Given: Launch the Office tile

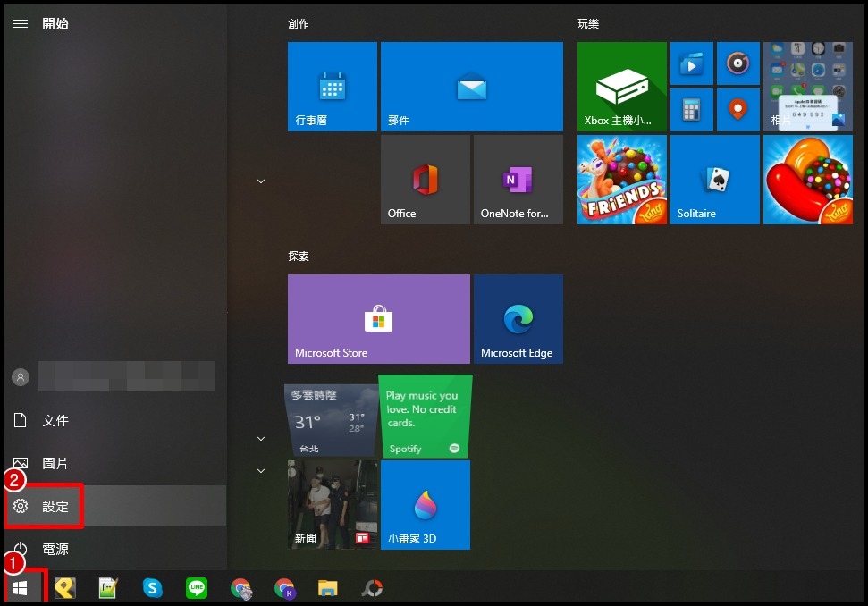Looking at the screenshot, I should [426, 180].
